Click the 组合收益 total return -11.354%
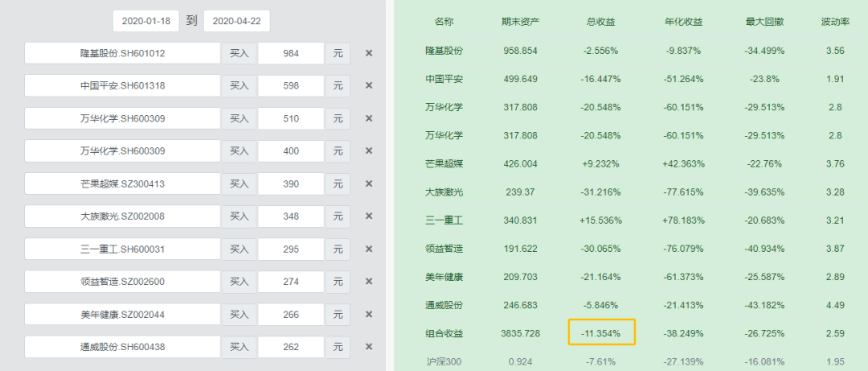 point(601,333)
